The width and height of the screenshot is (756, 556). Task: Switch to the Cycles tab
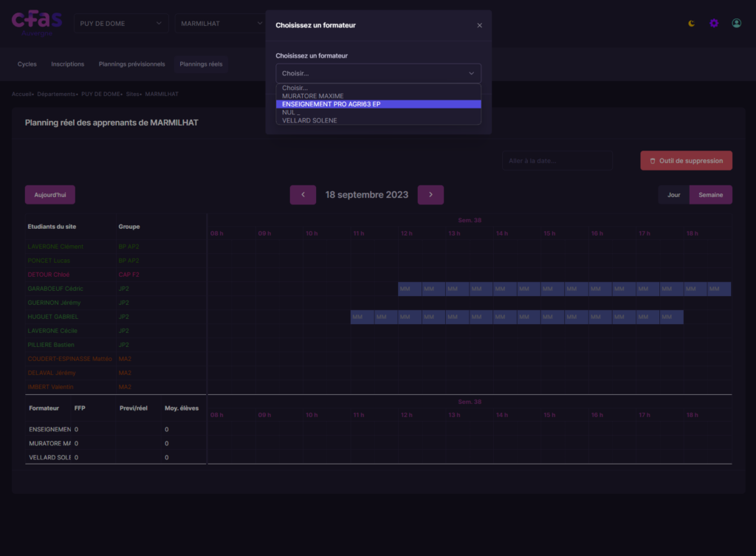coord(27,64)
